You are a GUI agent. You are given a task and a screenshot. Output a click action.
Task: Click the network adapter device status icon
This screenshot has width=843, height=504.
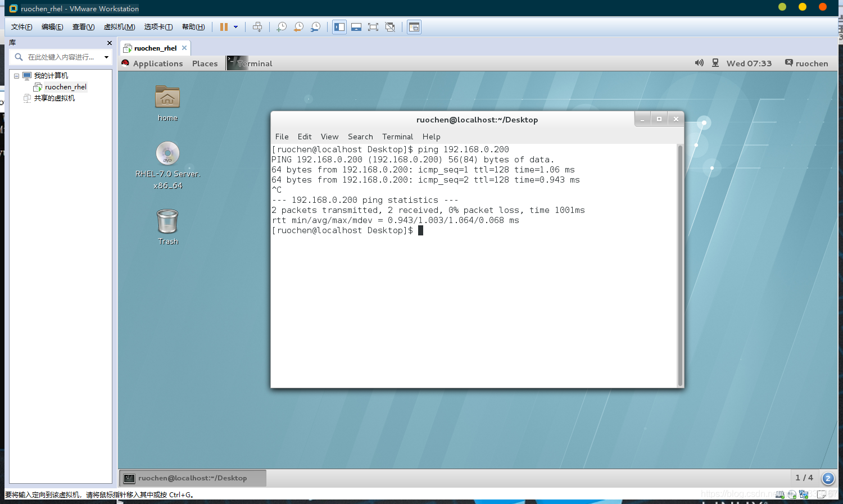tap(804, 494)
